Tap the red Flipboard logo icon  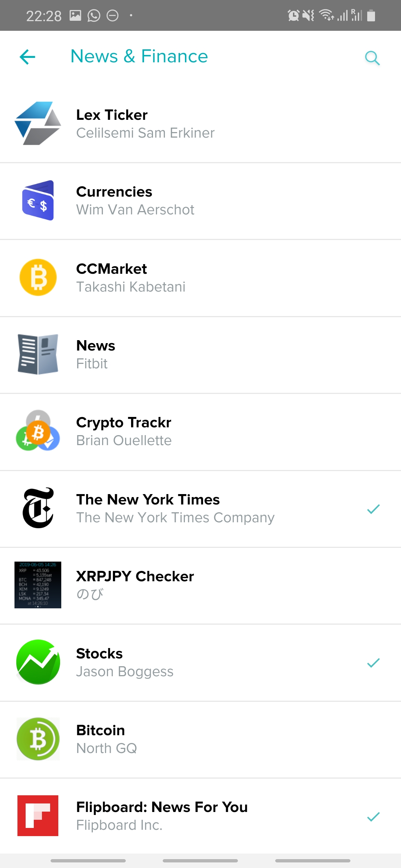pos(38,816)
